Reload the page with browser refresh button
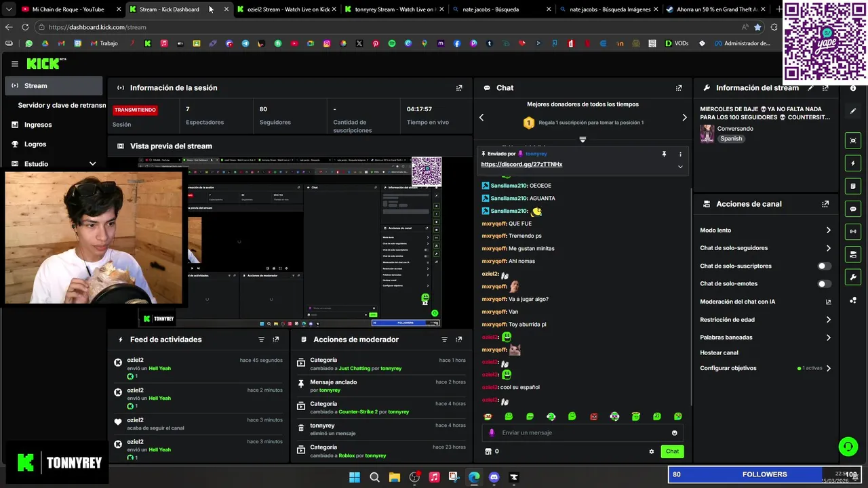This screenshot has height=488, width=868. (25, 27)
